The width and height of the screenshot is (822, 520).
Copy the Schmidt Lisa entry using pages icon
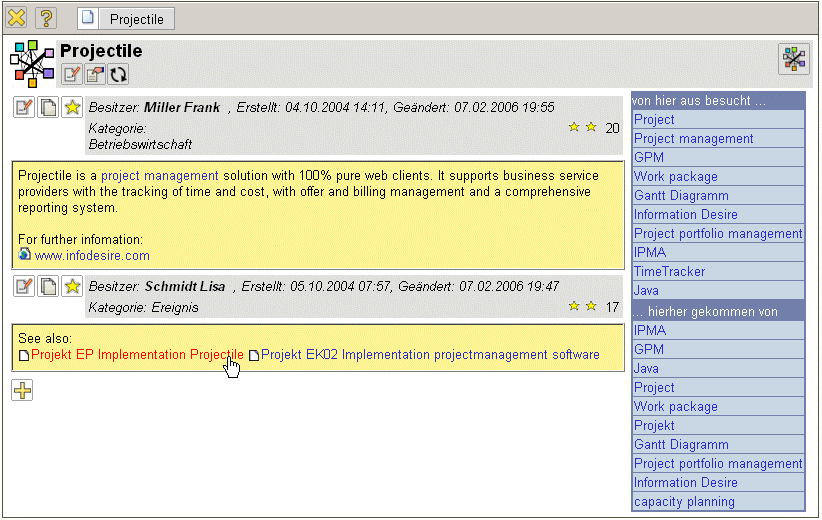[48, 286]
